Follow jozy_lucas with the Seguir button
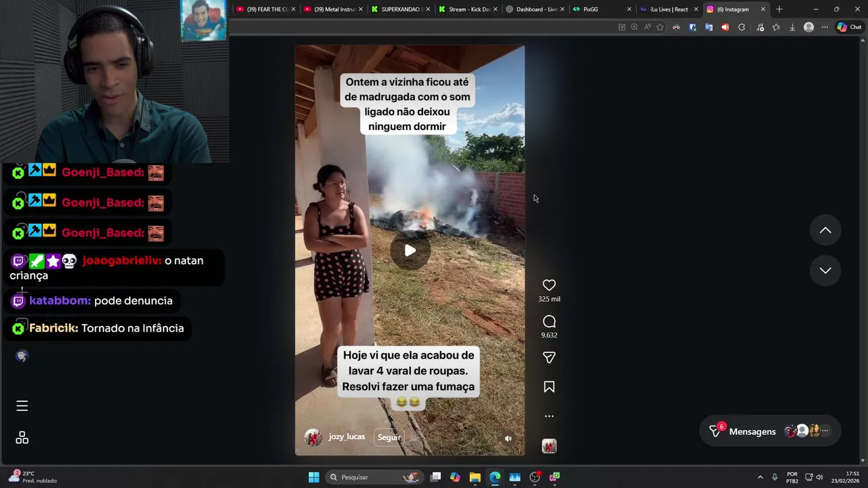 389,437
